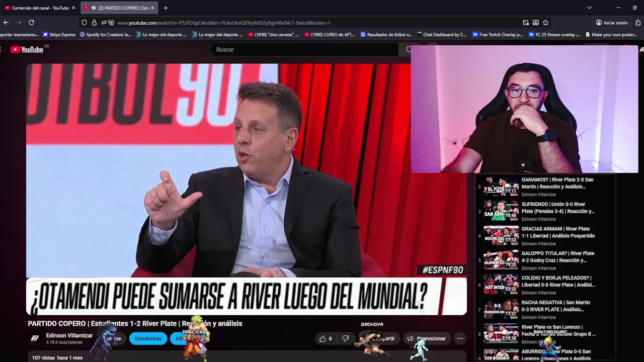Switch to 'Contenido del canal - YouTube' tab
Image resolution: width=644 pixels, height=362 pixels.
pos(40,8)
